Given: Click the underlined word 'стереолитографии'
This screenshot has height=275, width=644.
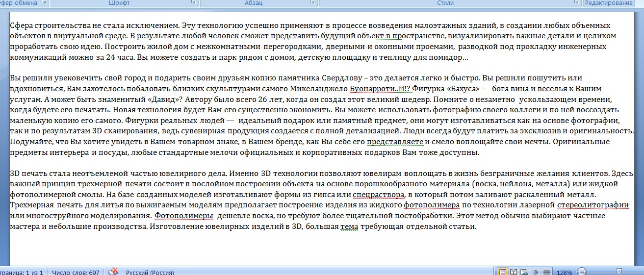Looking at the screenshot, I should (593, 205).
